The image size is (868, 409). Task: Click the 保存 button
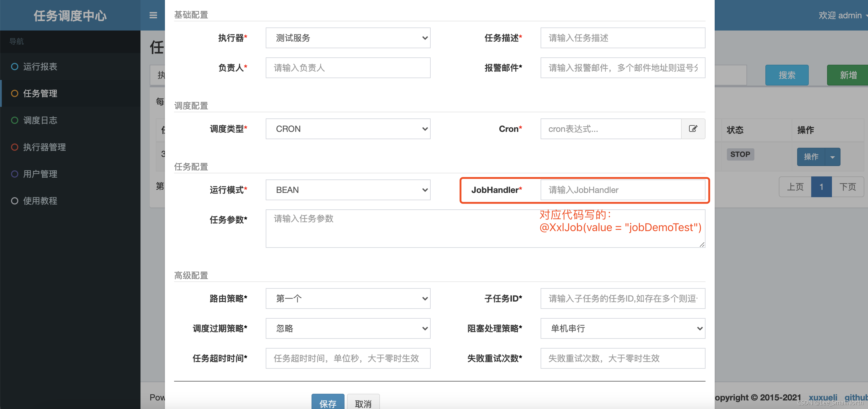(x=327, y=402)
